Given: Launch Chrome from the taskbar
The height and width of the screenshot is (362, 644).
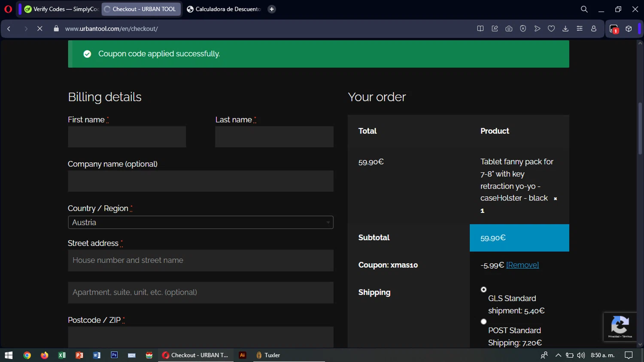Looking at the screenshot, I should coord(27,355).
